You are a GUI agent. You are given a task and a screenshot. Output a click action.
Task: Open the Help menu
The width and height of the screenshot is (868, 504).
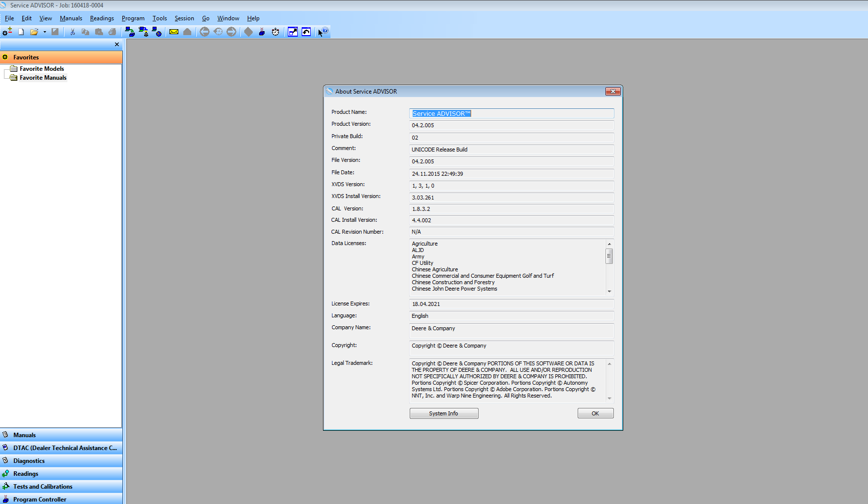(x=253, y=18)
